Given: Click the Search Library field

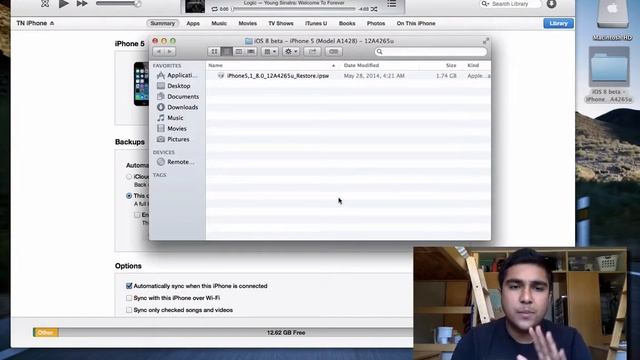Looking at the screenshot, I should (510, 4).
